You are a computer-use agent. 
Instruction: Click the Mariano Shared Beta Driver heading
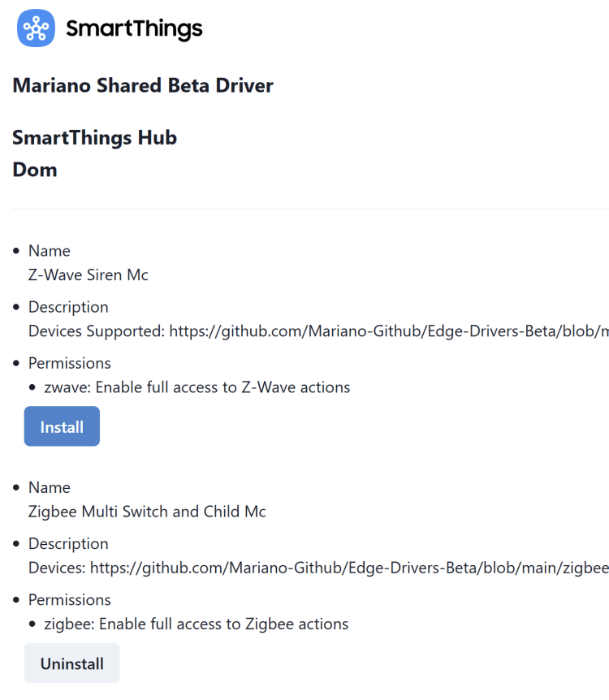143,85
